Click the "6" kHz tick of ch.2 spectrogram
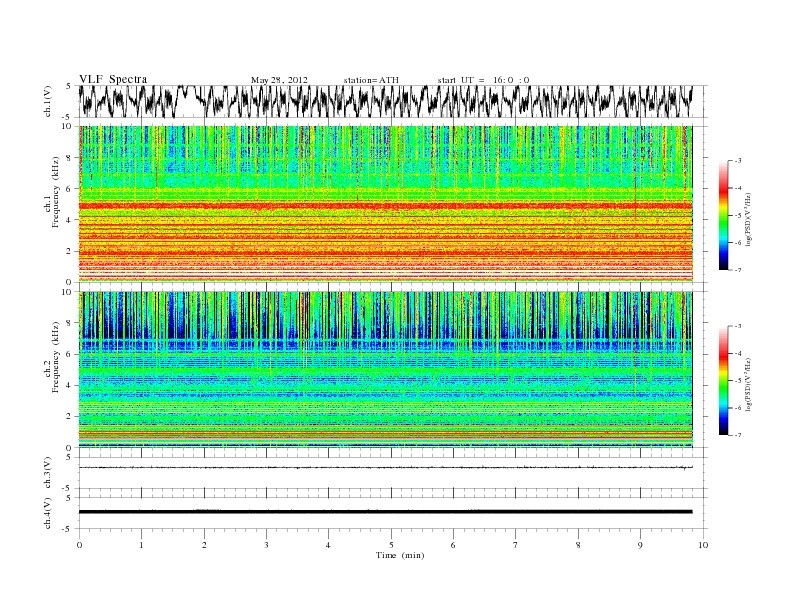Image resolution: width=792 pixels, height=612 pixels. tap(70, 354)
